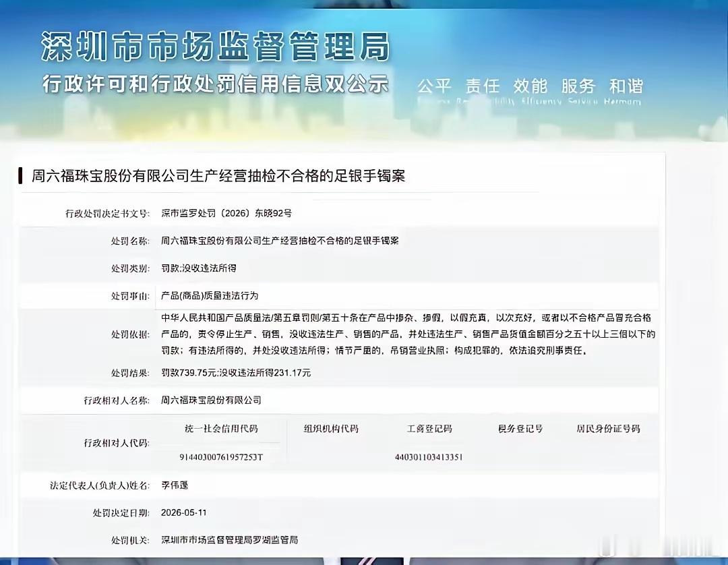The image size is (728, 565).
Task: Click the representative name 李伟蓬
Action: [x=175, y=485]
